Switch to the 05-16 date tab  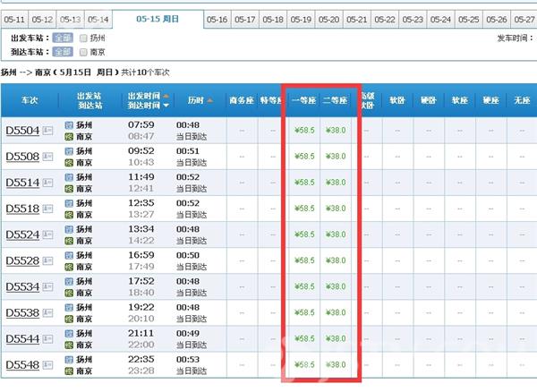pyautogui.click(x=216, y=19)
